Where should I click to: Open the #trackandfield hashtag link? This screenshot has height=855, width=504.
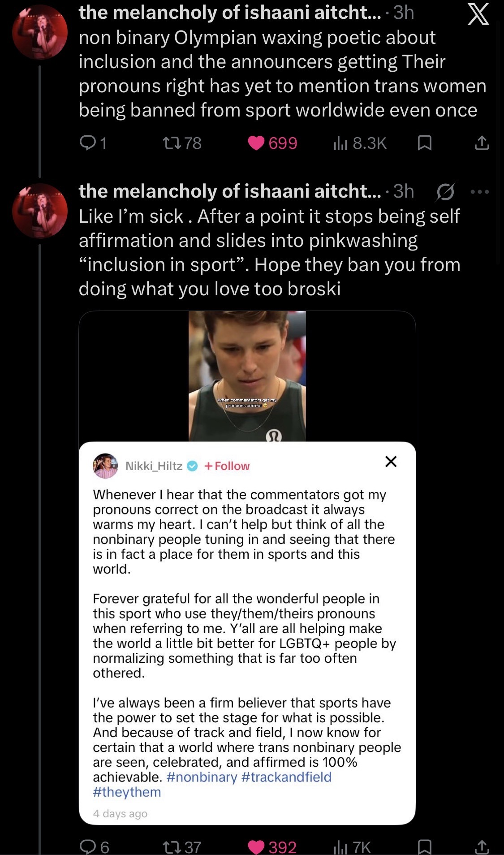(286, 777)
